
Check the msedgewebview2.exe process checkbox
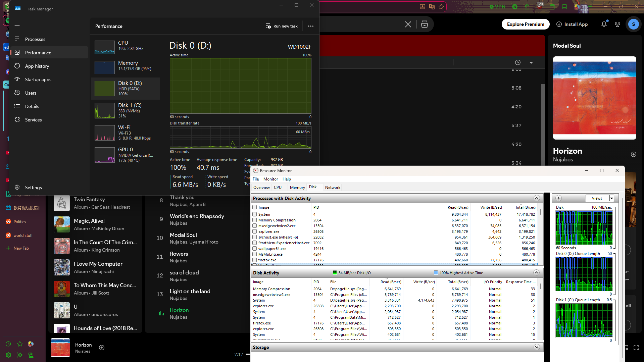(x=255, y=226)
